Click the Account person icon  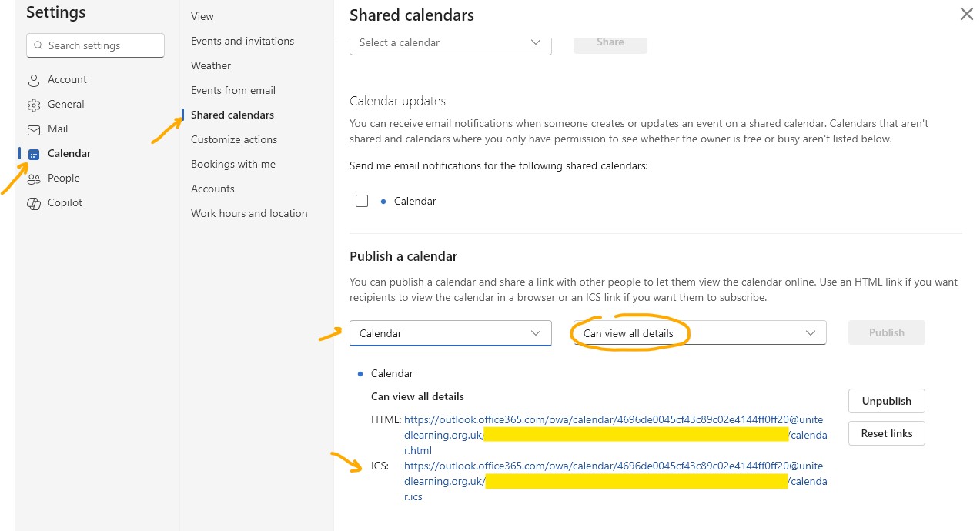34,80
